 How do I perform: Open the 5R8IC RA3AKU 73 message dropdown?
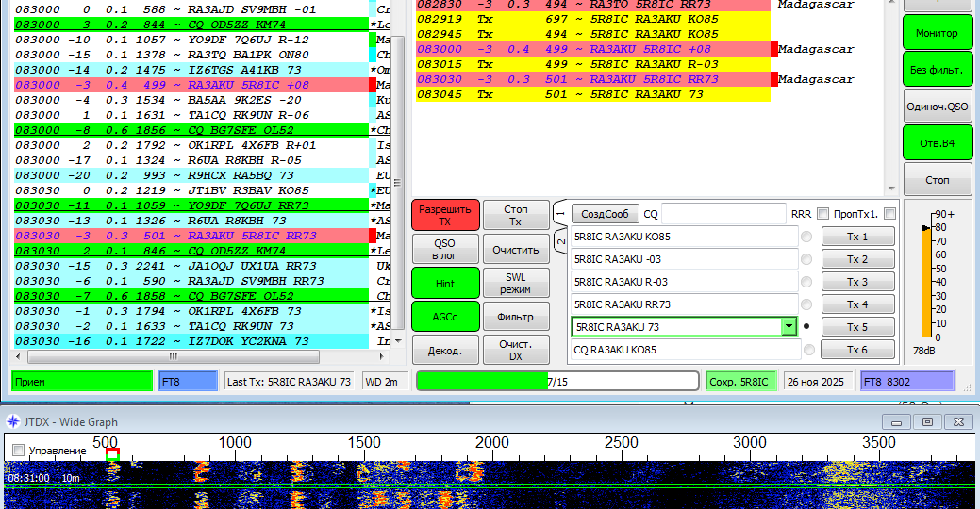click(789, 327)
